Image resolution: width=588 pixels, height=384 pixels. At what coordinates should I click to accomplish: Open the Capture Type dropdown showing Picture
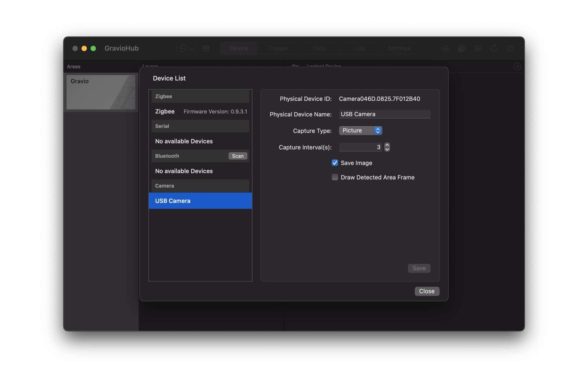pos(361,130)
